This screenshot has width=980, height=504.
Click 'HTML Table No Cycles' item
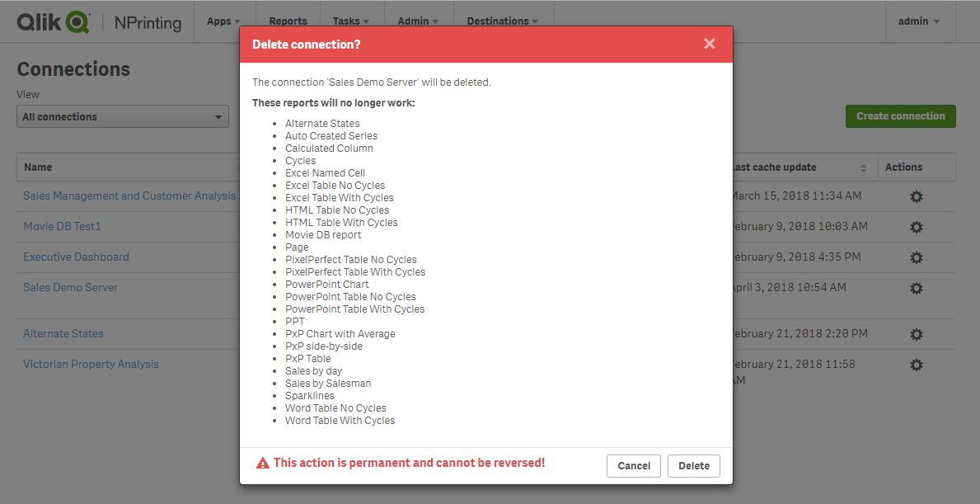(337, 210)
